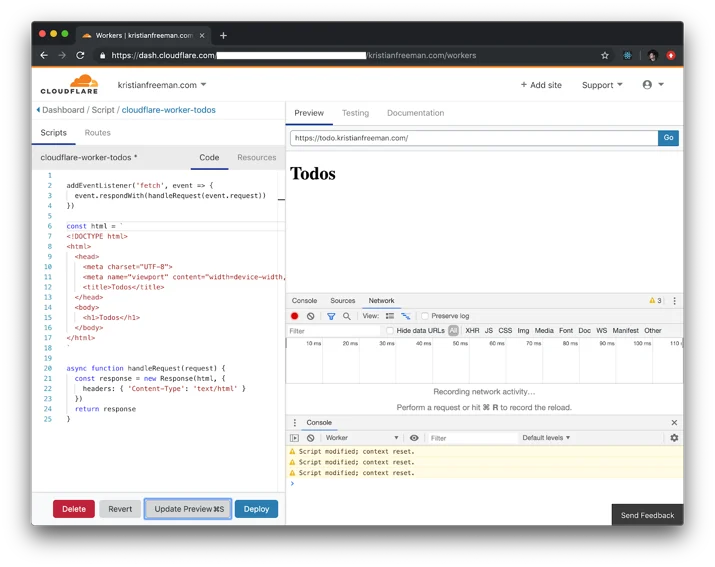The width and height of the screenshot is (715, 567).
Task: Open the blue atom-shaped browser extension icon
Action: pyautogui.click(x=627, y=55)
